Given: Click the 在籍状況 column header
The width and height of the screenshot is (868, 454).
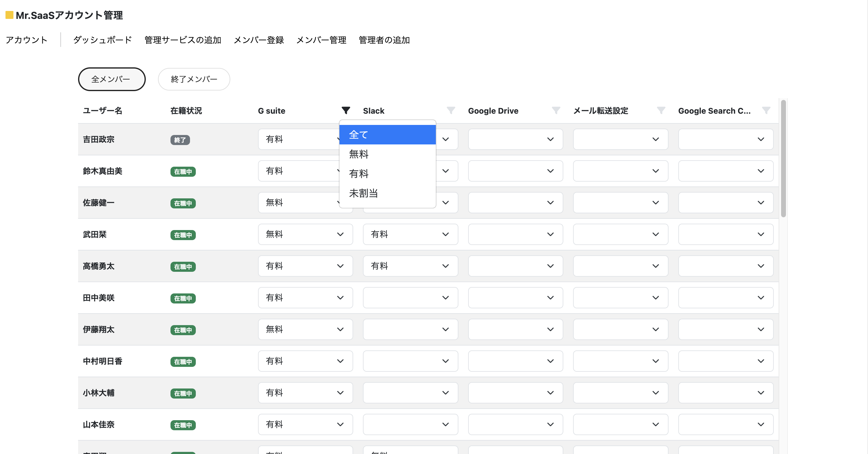Looking at the screenshot, I should (186, 110).
